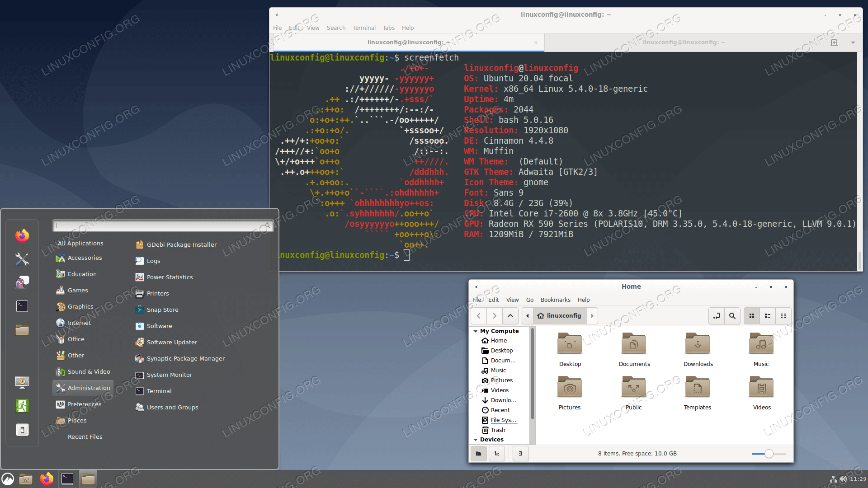The image size is (868, 488).
Task: Open the Templates folder in file manager
Action: pyautogui.click(x=698, y=393)
